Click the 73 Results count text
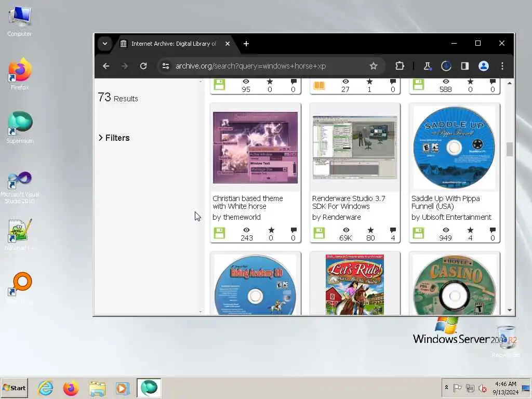The image size is (532, 399). click(118, 98)
